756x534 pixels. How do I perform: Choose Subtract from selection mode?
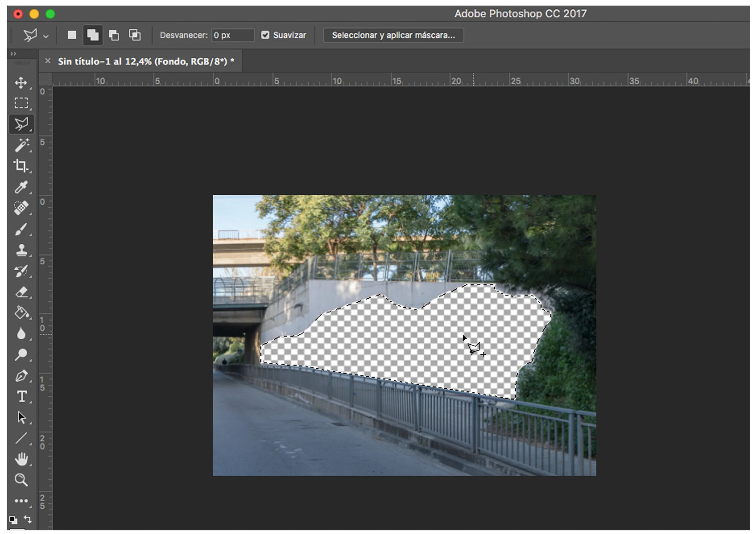[114, 35]
